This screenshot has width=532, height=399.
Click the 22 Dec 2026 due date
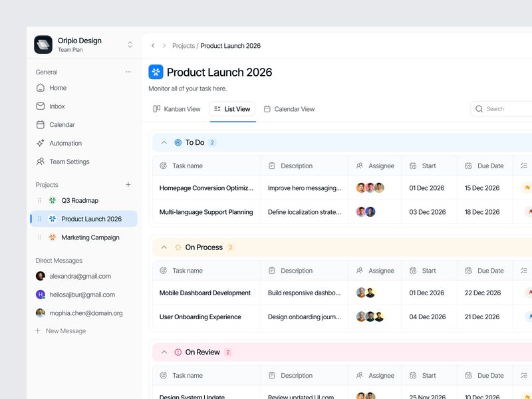(483, 293)
